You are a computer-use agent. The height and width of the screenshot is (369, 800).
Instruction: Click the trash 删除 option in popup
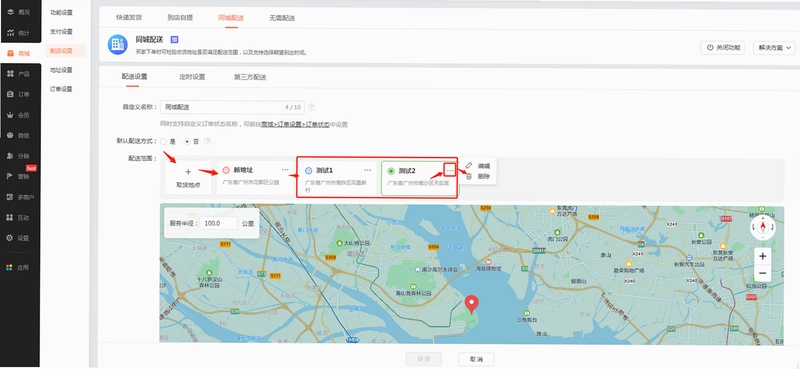tap(479, 177)
